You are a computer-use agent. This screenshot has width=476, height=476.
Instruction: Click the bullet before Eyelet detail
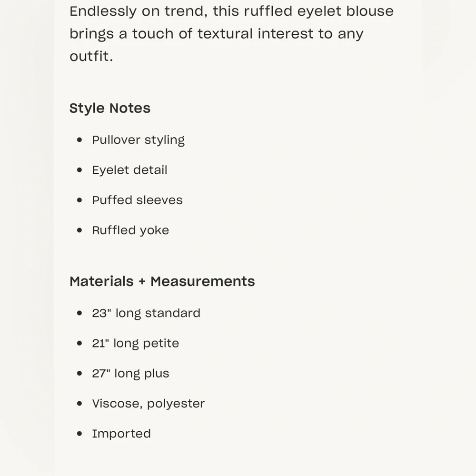pos(79,170)
